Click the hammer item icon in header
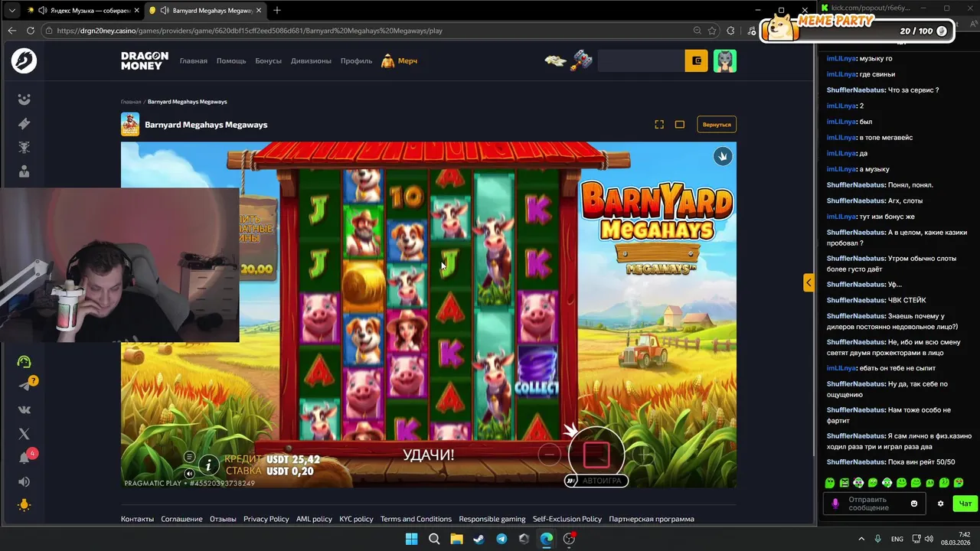Image resolution: width=980 pixels, height=551 pixels. [x=581, y=60]
